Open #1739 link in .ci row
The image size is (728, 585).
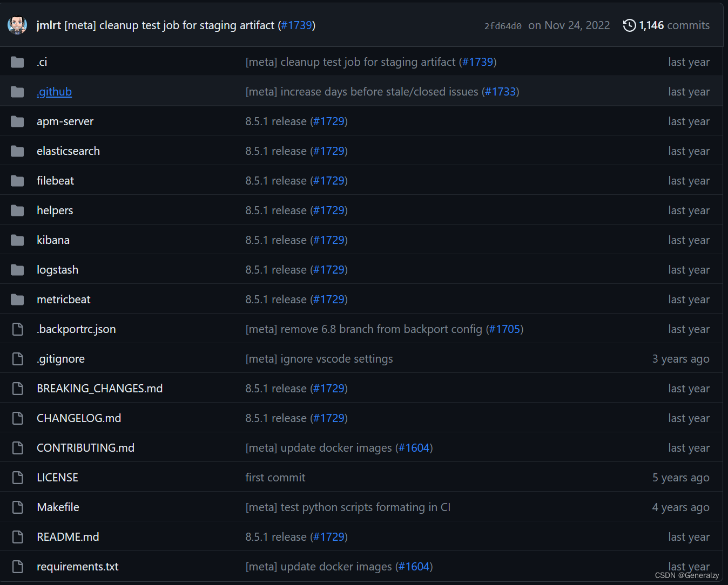[477, 62]
